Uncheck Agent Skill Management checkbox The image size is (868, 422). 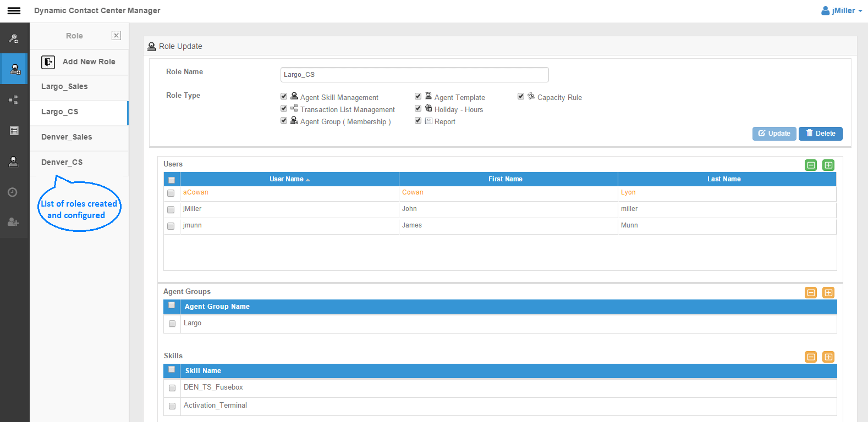tap(284, 97)
